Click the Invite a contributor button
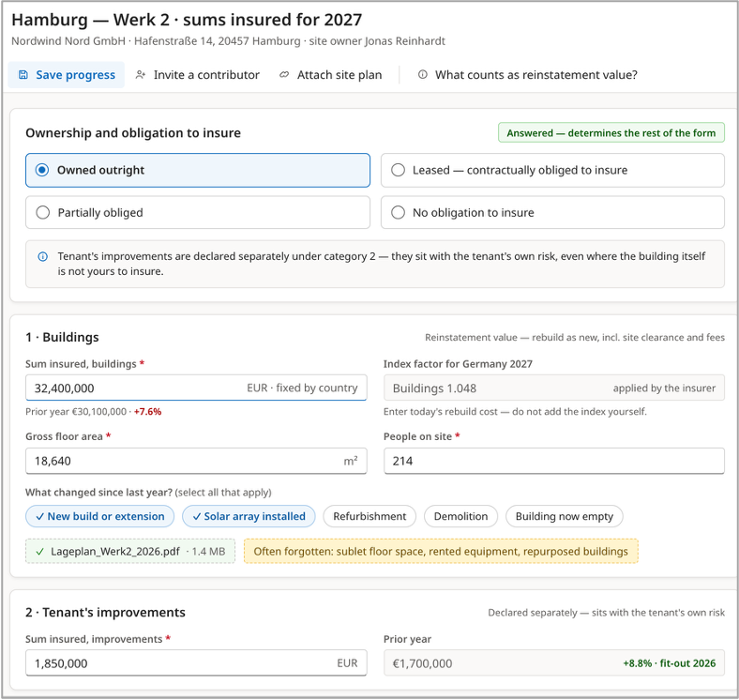739x700 pixels. click(x=197, y=74)
